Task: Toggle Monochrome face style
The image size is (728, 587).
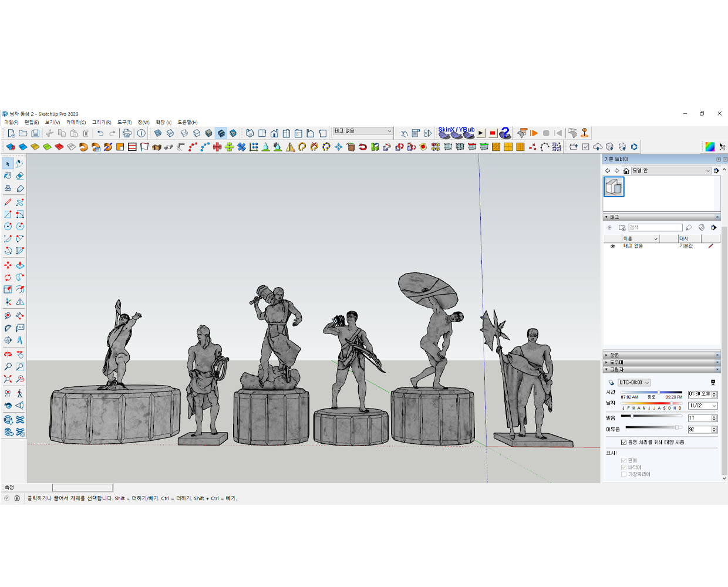Action: 233,133
